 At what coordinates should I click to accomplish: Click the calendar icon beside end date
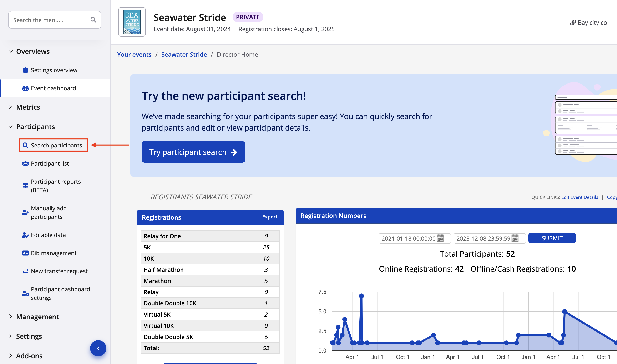[515, 238]
